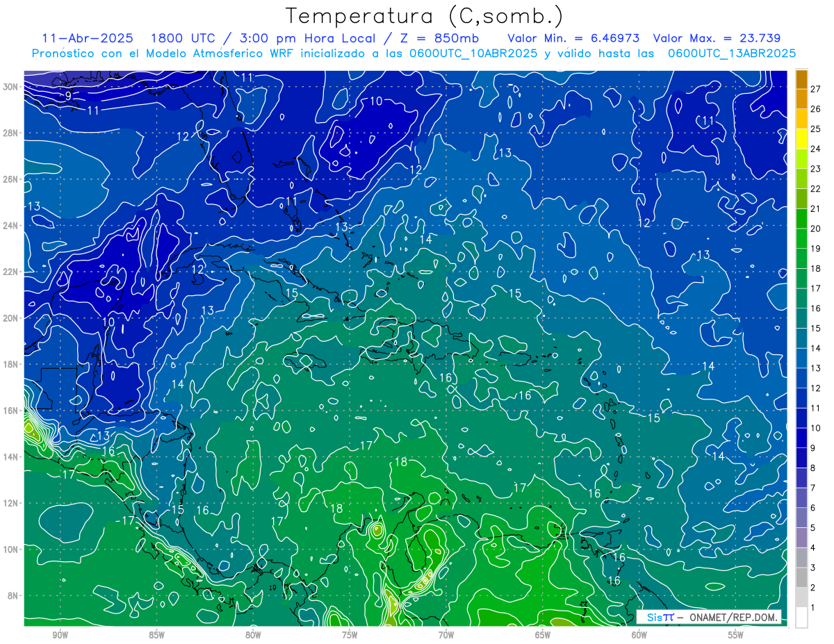The width and height of the screenshot is (834, 644).
Task: Click the yellow swatch between 24 and 25
Action: tap(801, 138)
